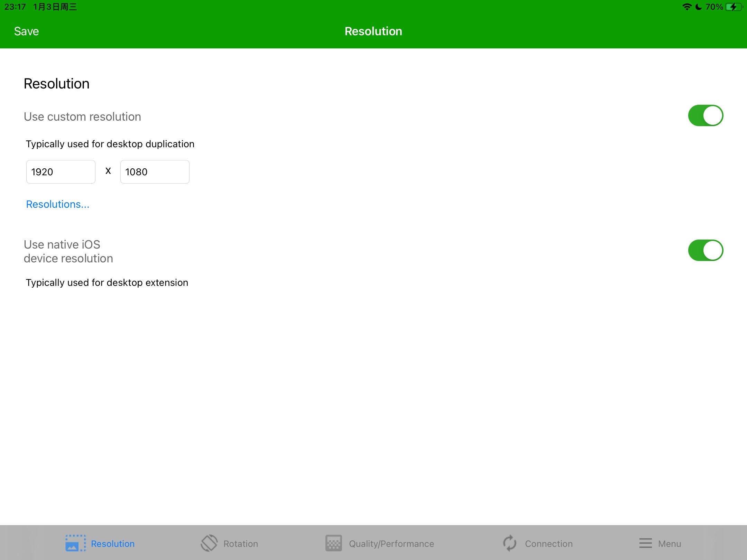This screenshot has width=747, height=560.
Task: Focus the height field showing 1080
Action: pyautogui.click(x=155, y=172)
